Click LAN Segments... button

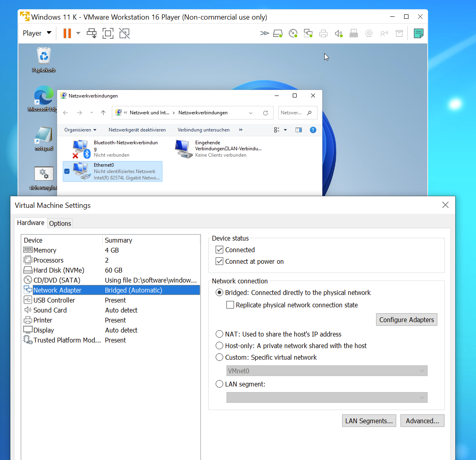pyautogui.click(x=369, y=421)
